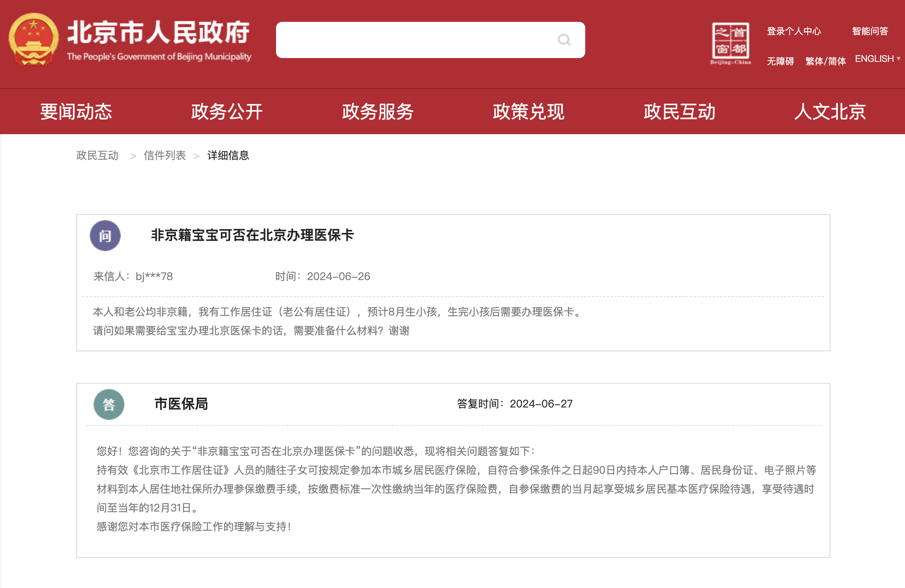Go to 政务服务 section
The width and height of the screenshot is (905, 588).
click(x=377, y=112)
